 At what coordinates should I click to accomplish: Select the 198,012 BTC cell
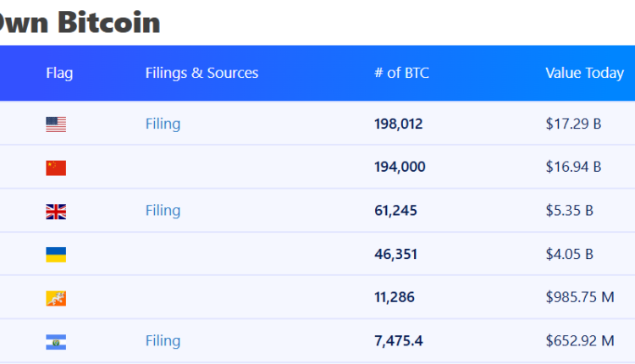(x=398, y=124)
